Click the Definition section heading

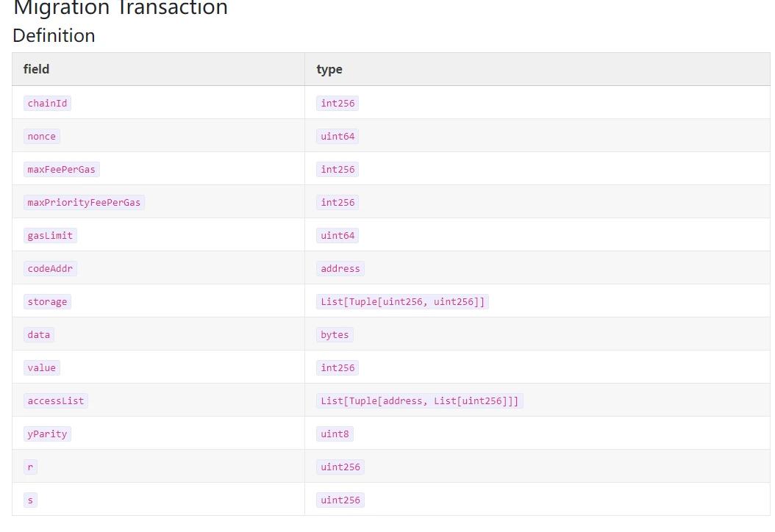point(54,35)
